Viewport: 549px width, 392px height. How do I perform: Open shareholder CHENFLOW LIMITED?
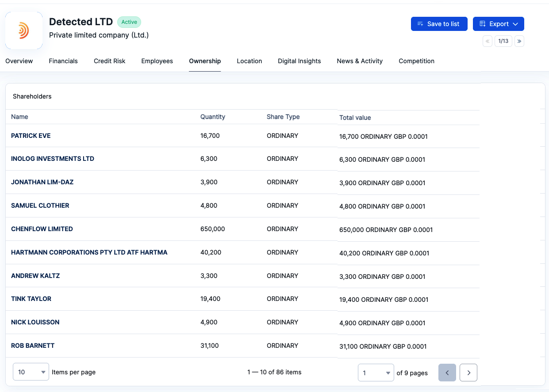[42, 229]
